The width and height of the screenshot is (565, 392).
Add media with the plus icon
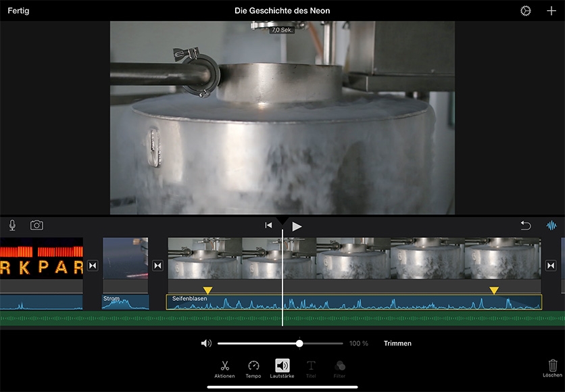(551, 11)
